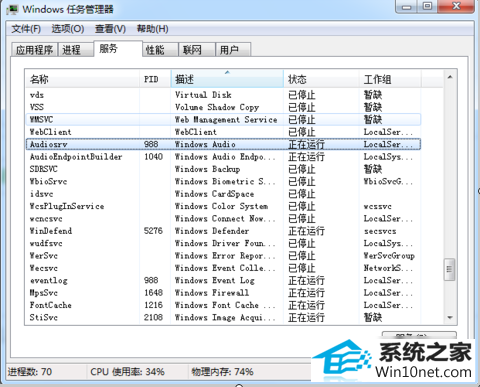The image size is (480, 387).
Task: Click the scrollbar up arrow
Action: point(450,77)
